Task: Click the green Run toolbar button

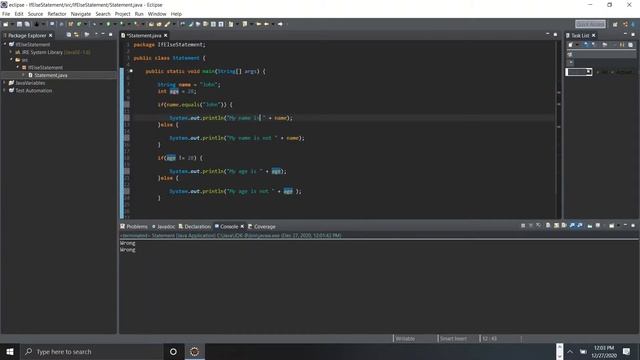Action: (x=108, y=24)
